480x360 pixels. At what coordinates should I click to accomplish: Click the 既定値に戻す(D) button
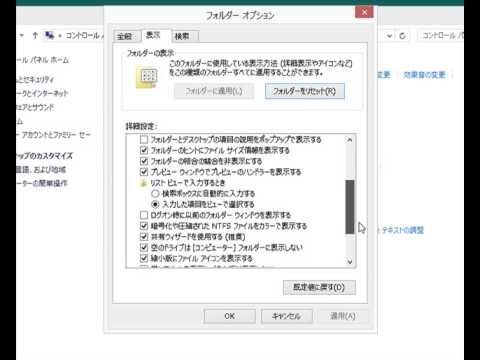tap(319, 287)
